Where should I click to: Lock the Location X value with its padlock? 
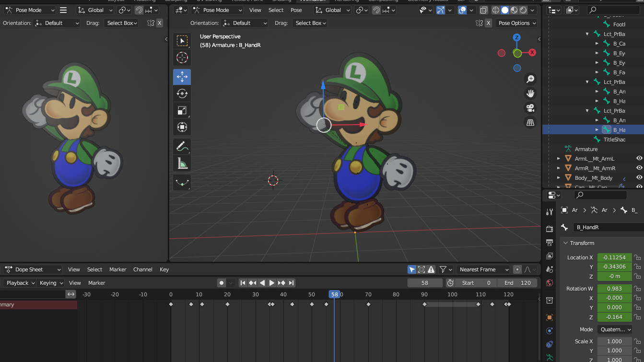click(x=638, y=257)
